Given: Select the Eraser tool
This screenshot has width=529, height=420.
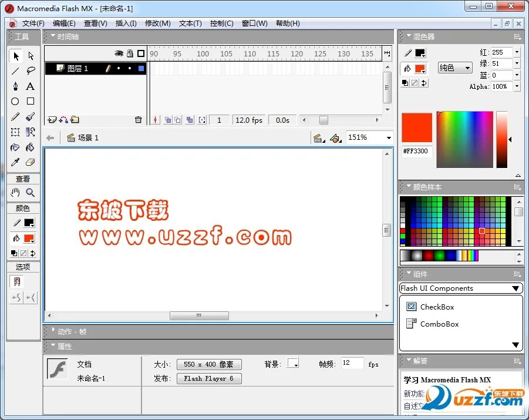Looking at the screenshot, I should (x=31, y=162).
